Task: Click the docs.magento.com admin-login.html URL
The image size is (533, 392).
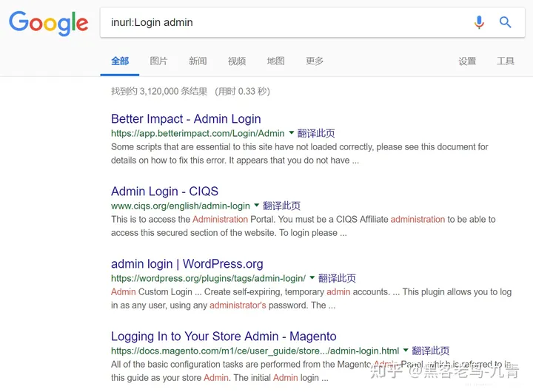Action: [255, 351]
